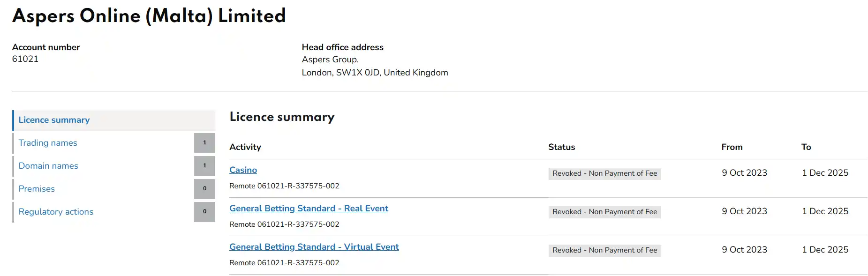Click the Activity column header
The width and height of the screenshot is (868, 276).
point(245,147)
